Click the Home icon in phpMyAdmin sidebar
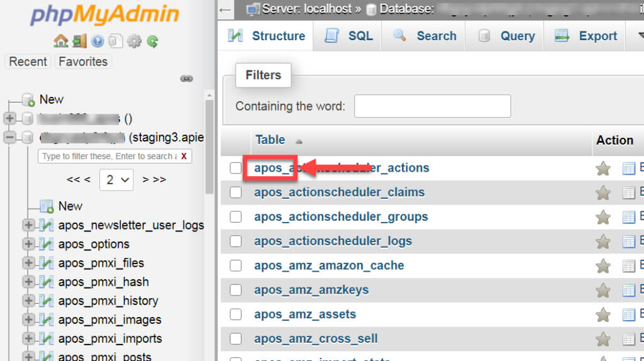Screen dimensions: 644x361 [60, 42]
